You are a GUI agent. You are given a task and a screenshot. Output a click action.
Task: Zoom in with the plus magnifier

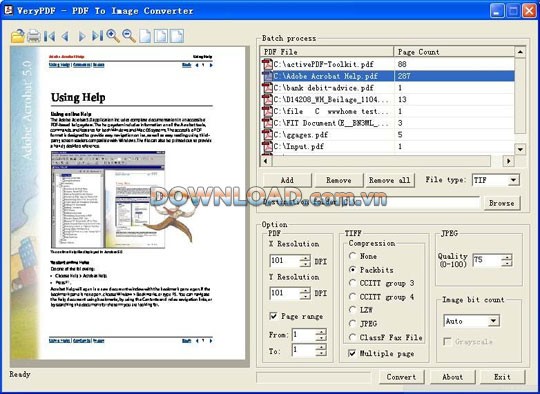(x=113, y=36)
